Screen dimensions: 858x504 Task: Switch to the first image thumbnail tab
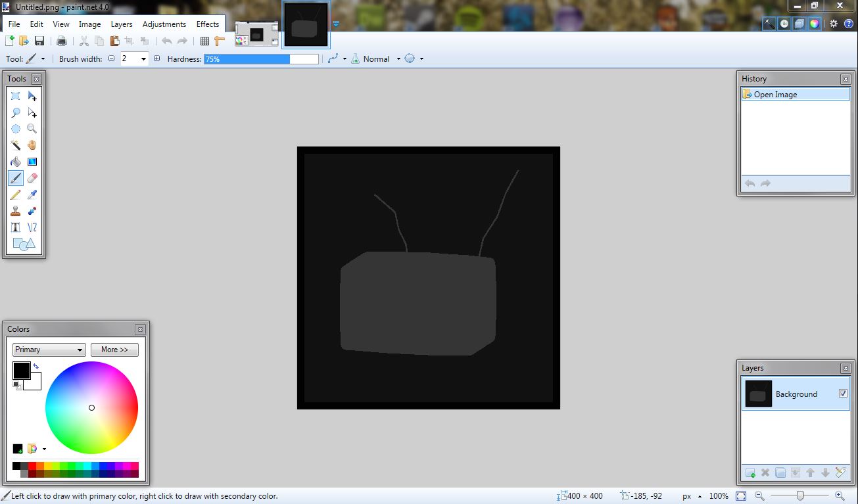[257, 34]
